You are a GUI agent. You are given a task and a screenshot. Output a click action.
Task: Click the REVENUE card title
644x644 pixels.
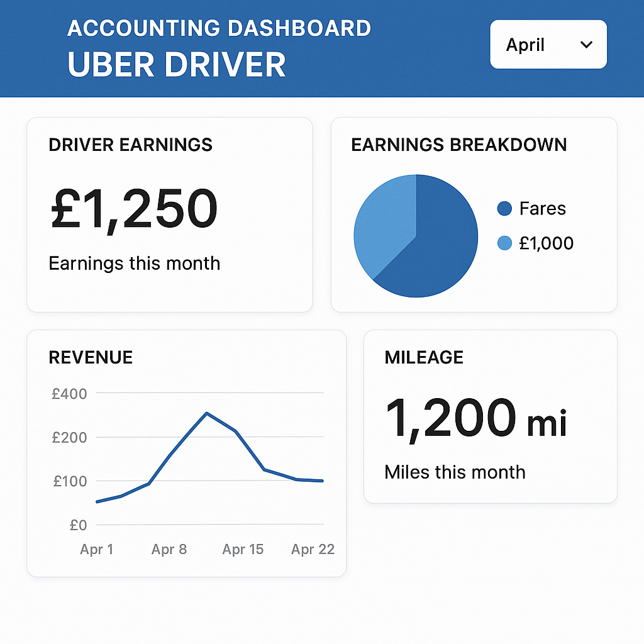(91, 357)
